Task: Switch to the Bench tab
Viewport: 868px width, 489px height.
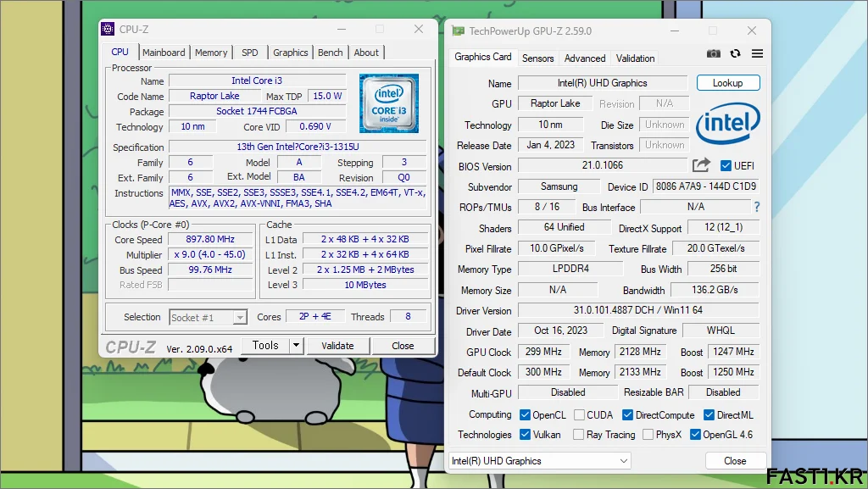Action: (x=331, y=53)
